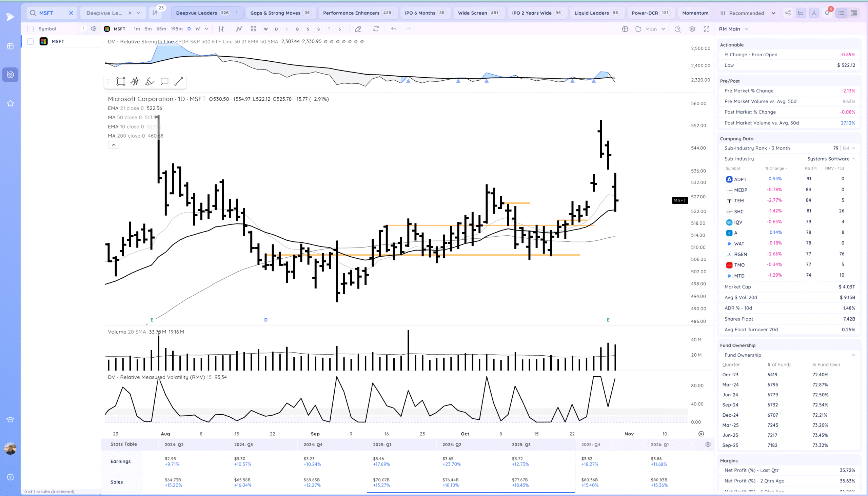Viewport: 868px width, 496px height.
Task: Check the MSFT row checkbox
Action: 31,42
